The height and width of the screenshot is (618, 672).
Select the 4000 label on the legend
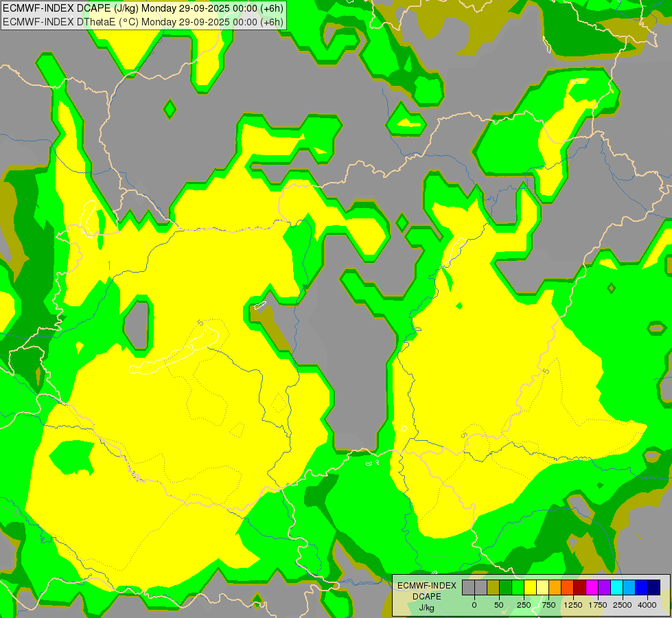click(x=647, y=605)
